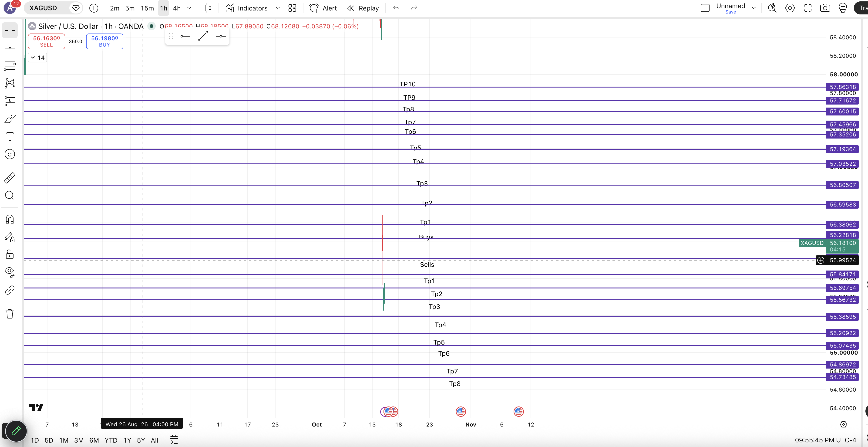Click the 57.86318 TP10 price label
Screen dimensions: 868x447
point(842,87)
